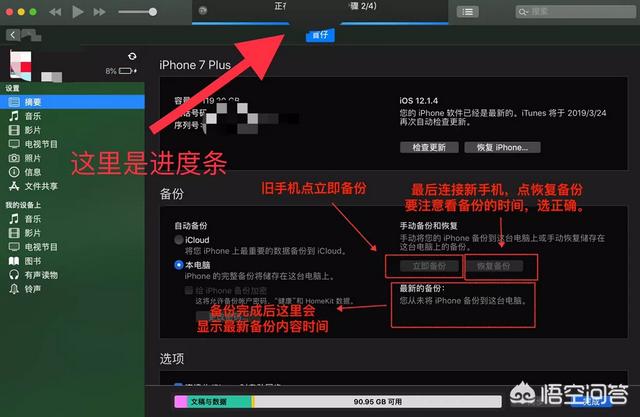Select the 本电脑 backup radio button
This screenshot has width=640, height=417.
point(179,265)
